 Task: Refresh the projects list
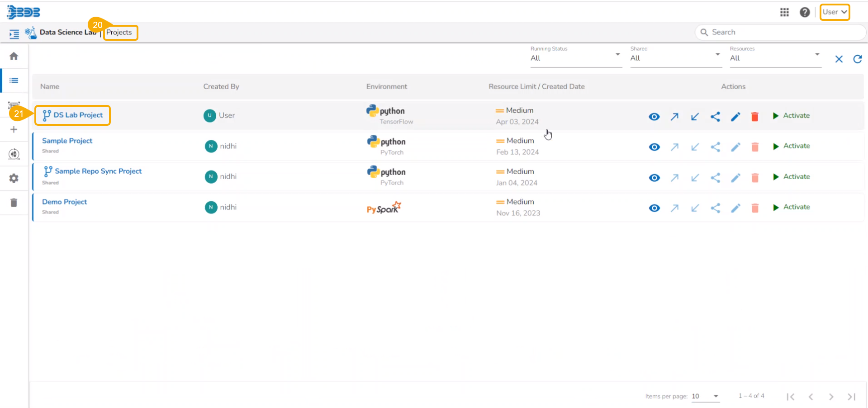(x=857, y=59)
